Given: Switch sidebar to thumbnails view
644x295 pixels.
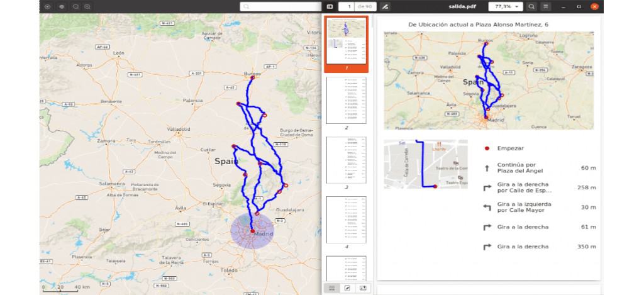Looking at the screenshot, I should point(332,288).
